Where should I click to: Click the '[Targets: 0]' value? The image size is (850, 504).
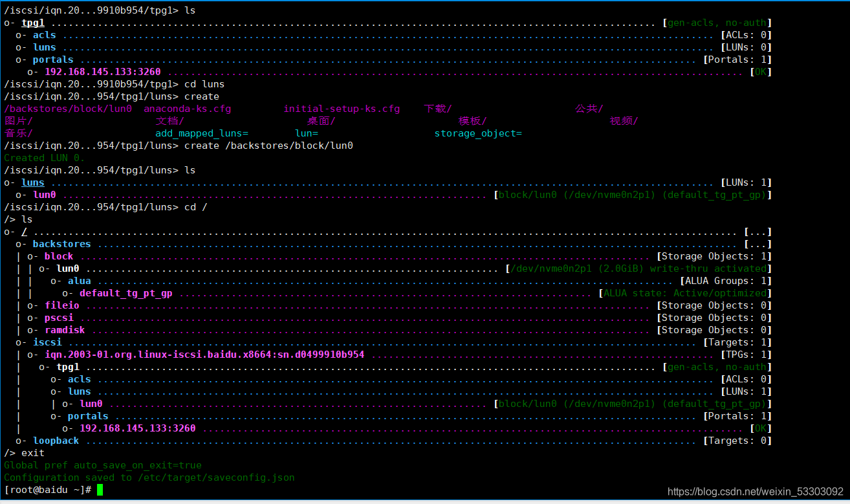click(x=737, y=441)
